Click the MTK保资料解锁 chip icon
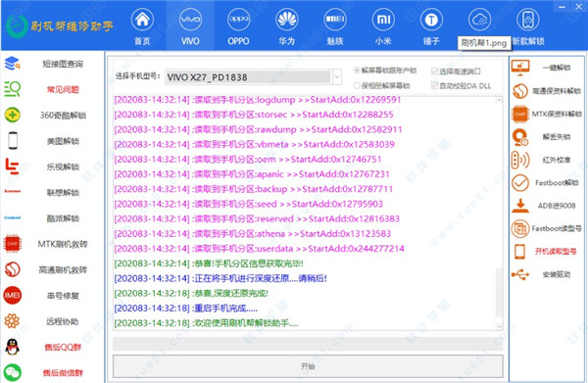588x383 pixels. pyautogui.click(x=520, y=114)
